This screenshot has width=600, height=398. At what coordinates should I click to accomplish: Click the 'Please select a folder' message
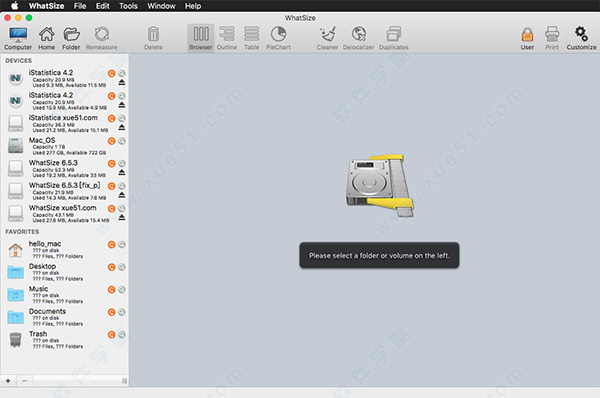point(379,255)
